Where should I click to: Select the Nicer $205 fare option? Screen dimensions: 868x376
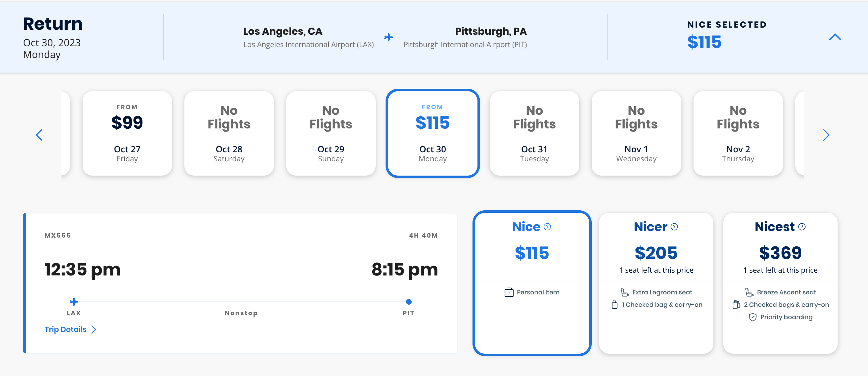tap(656, 253)
